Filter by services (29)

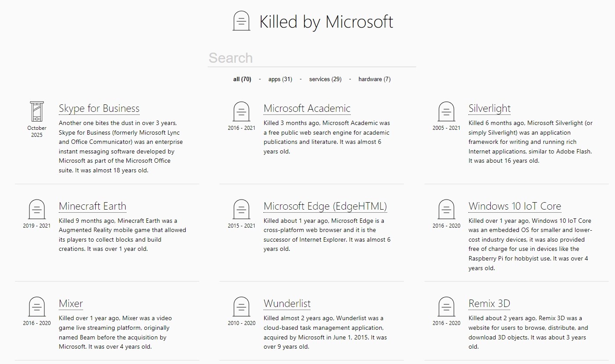[325, 79]
